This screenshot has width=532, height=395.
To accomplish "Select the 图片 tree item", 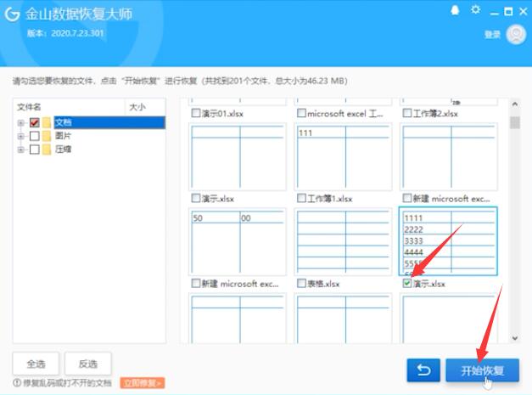I will tap(63, 136).
